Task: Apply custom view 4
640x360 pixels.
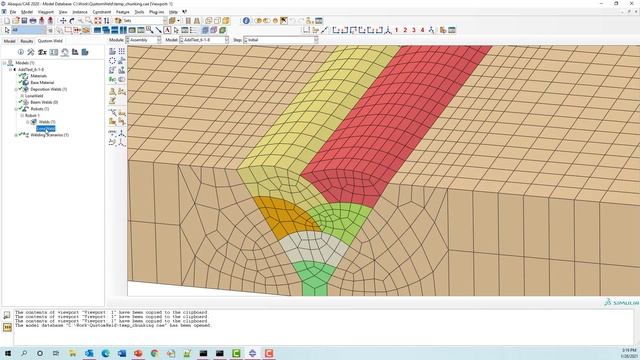Action: click(422, 30)
